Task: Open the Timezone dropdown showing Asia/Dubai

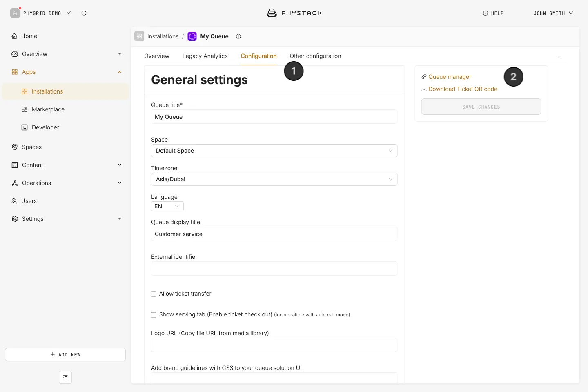Action: tap(274, 179)
